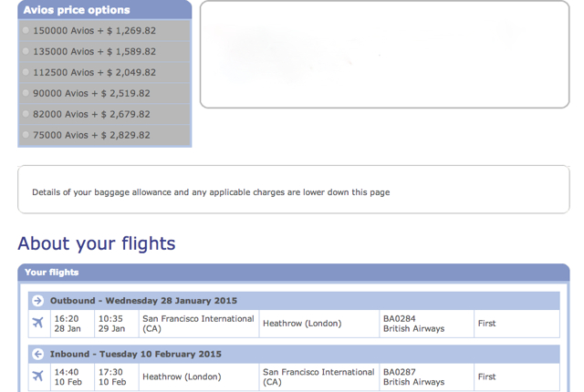Select 135000 Avios + $1,589.82 option
The height and width of the screenshot is (392, 584).
[x=26, y=51]
